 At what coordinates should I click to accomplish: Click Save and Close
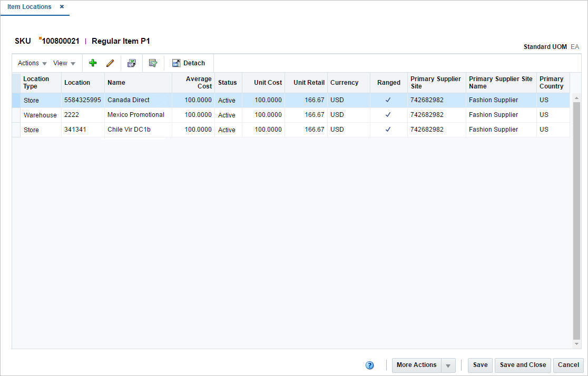[x=523, y=365]
